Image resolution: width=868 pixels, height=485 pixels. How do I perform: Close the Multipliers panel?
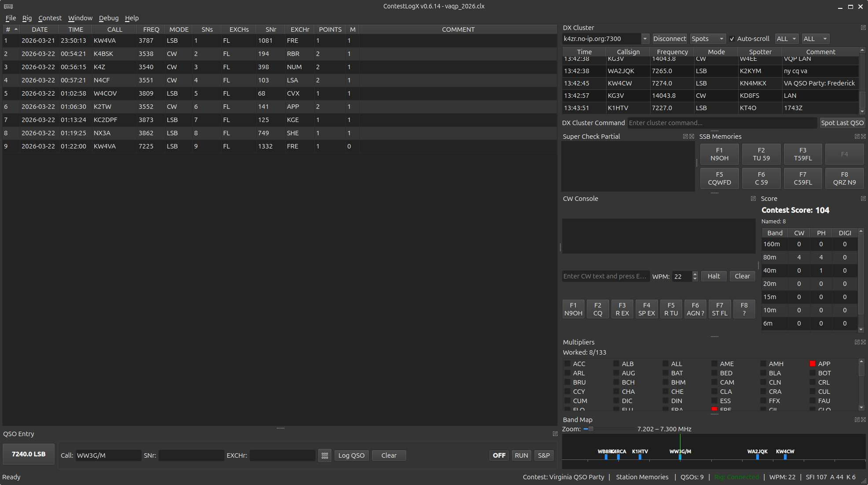(863, 342)
